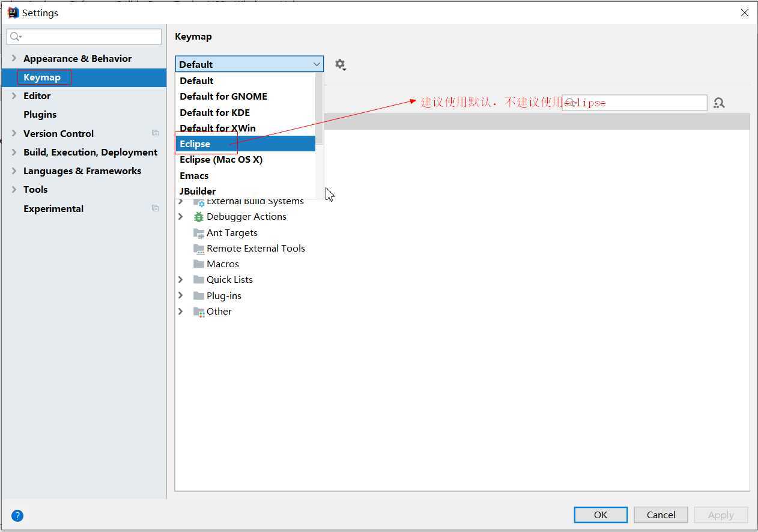The height and width of the screenshot is (532, 758).
Task: Click the Ant Targets folder icon
Action: (199, 233)
